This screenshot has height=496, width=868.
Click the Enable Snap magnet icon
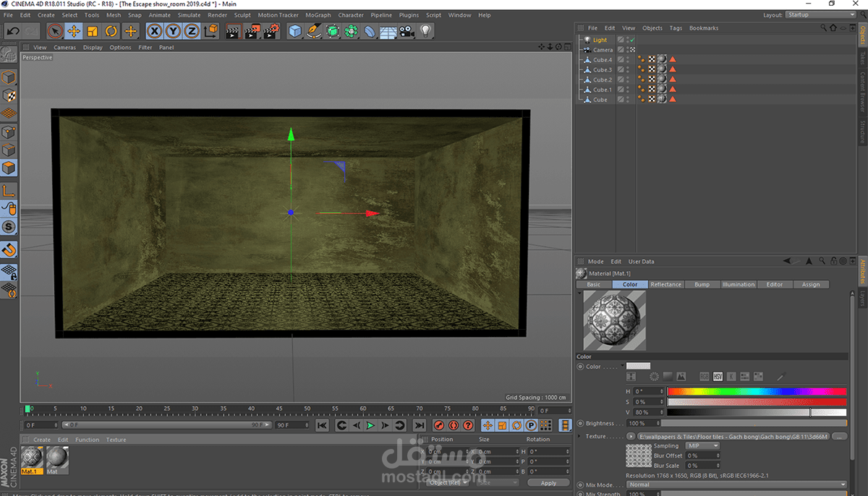pyautogui.click(x=9, y=249)
